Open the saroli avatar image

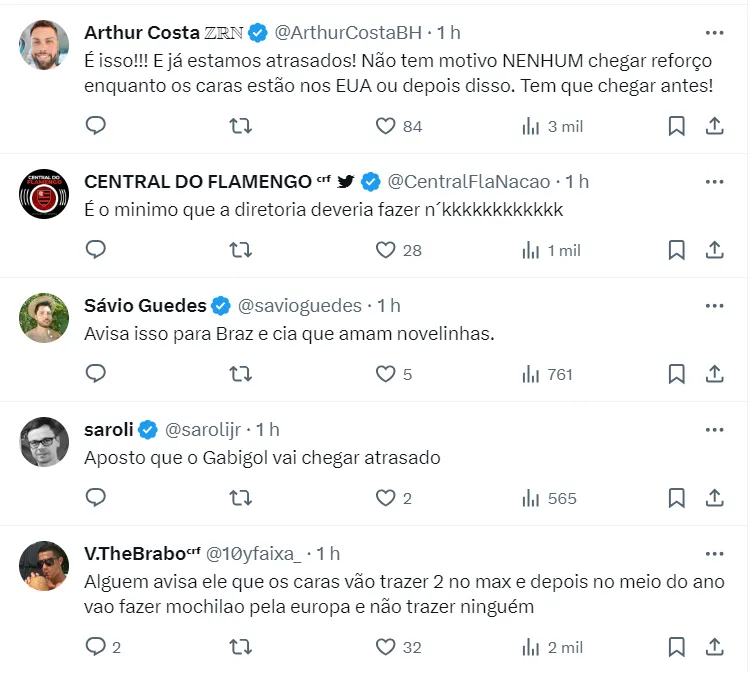pos(44,442)
